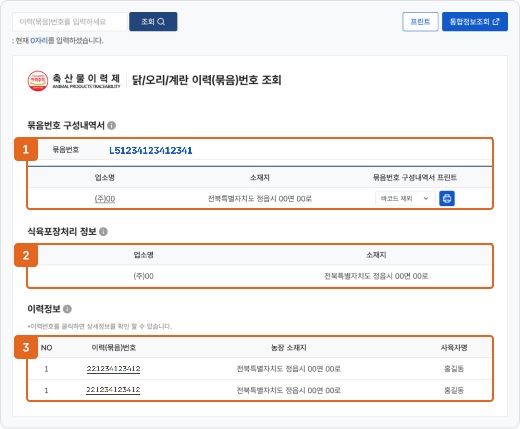Image resolution: width=520 pixels, height=429 pixels.
Task: Click the 조회 search button
Action: point(153,22)
